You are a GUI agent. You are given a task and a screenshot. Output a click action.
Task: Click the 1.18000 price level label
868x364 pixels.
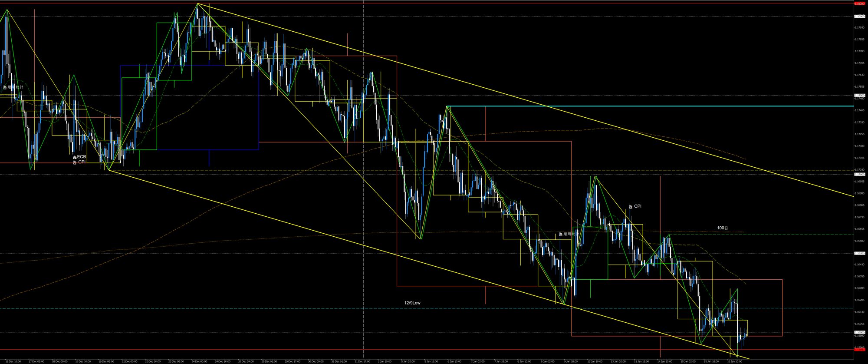click(x=859, y=16)
